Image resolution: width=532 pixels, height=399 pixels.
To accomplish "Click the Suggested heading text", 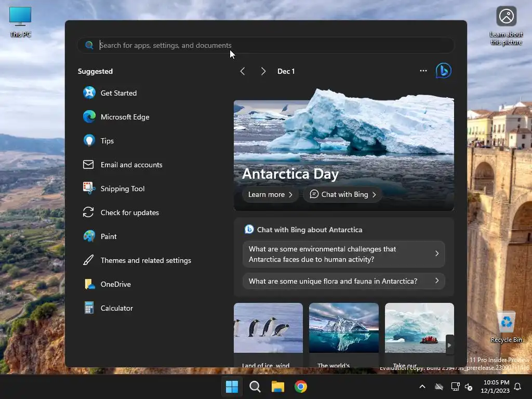I will tap(96, 71).
